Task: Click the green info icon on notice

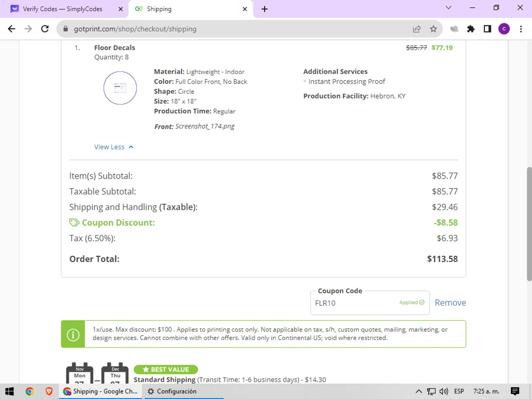Action: pos(73,334)
